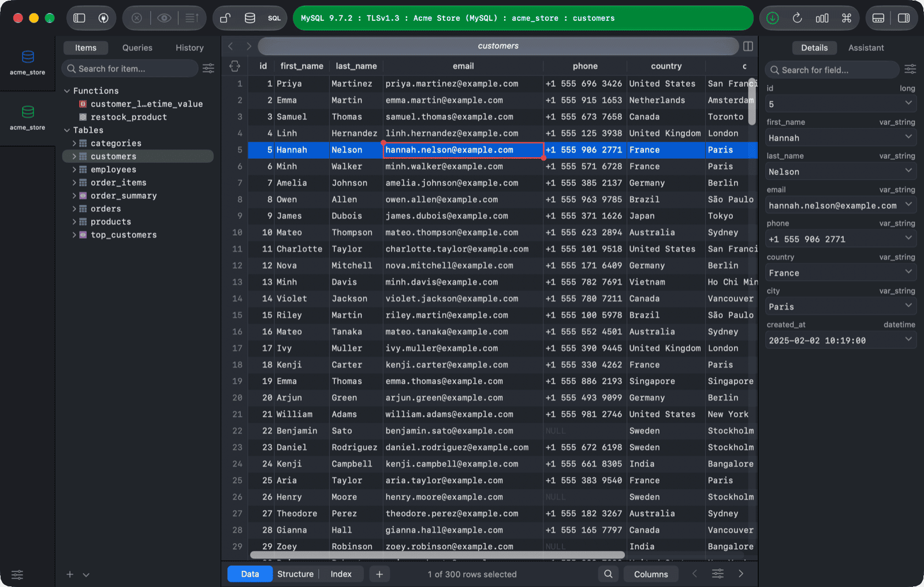
Task: Open the database selector cylinder icon
Action: tap(250, 18)
